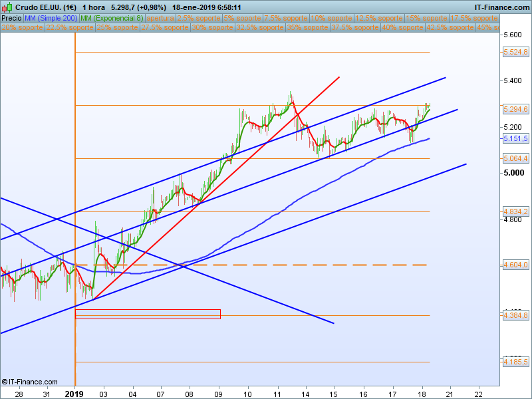
Task: Select the Precio indicator label
Action: 11,18
